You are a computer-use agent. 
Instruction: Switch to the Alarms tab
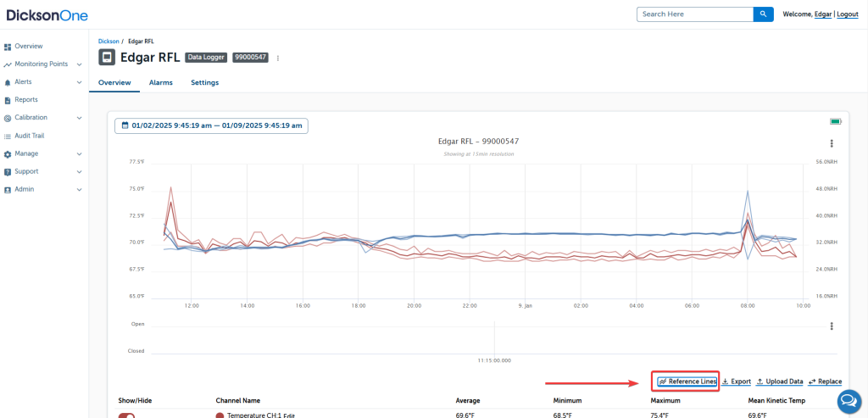point(161,83)
